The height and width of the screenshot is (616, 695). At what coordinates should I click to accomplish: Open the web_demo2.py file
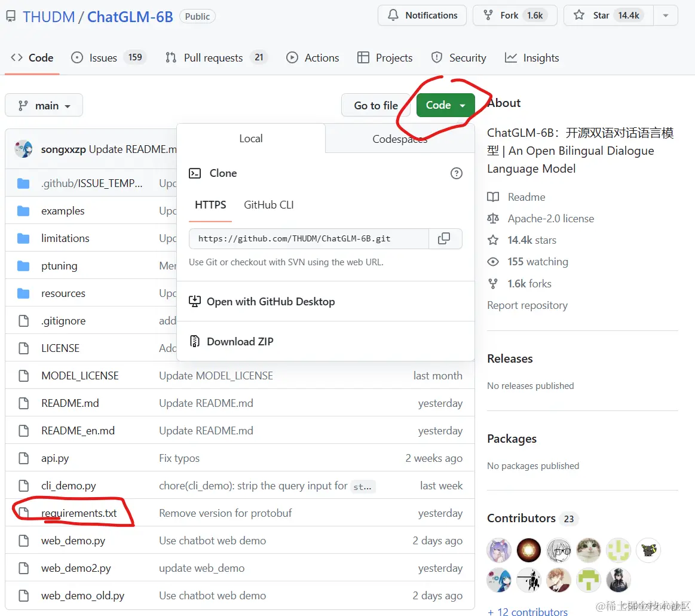pyautogui.click(x=76, y=568)
